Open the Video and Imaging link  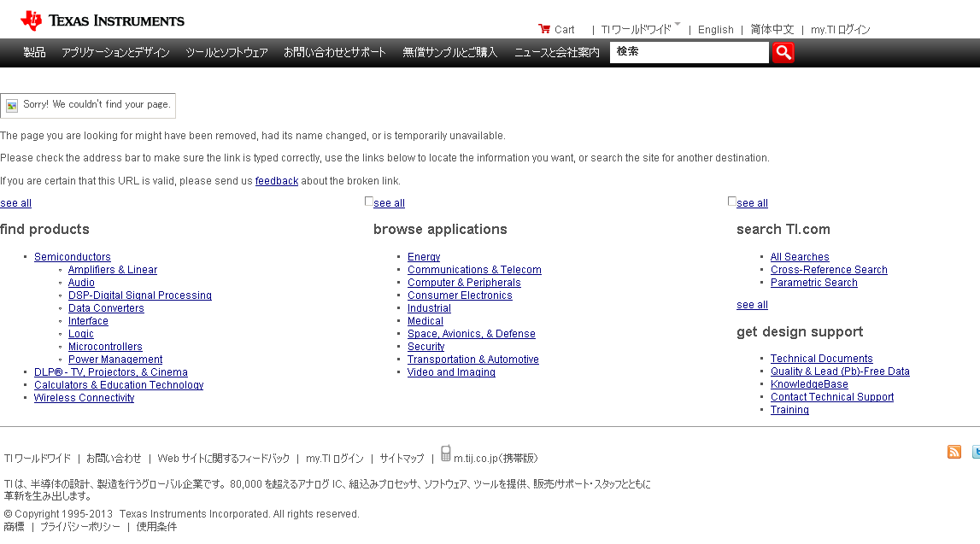pos(451,372)
